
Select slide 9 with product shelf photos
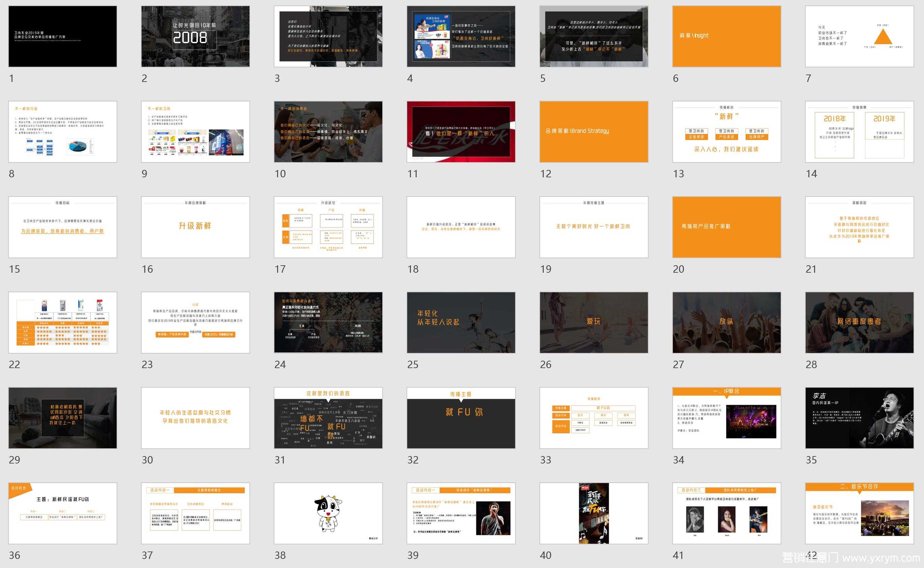[195, 132]
